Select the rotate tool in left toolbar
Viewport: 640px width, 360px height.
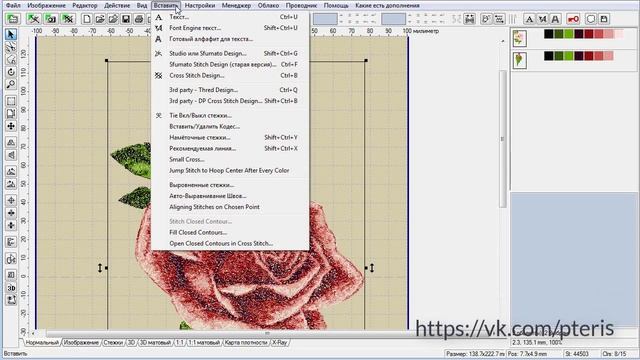tap(11, 72)
